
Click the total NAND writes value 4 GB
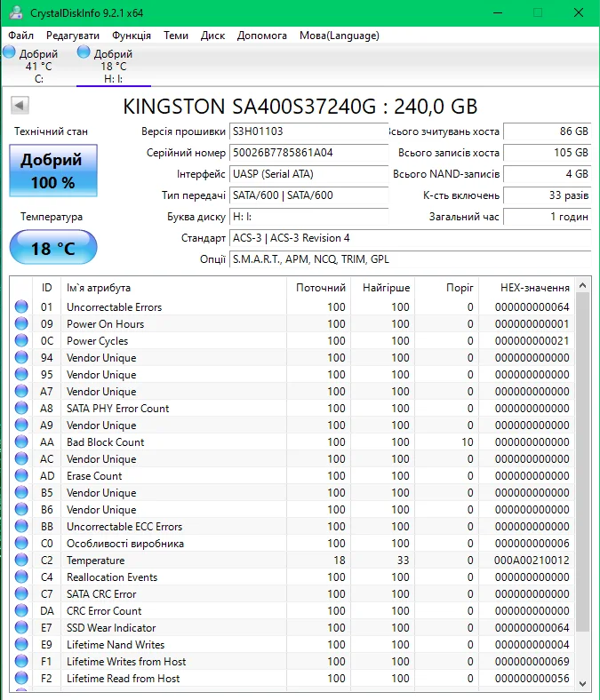[548, 174]
